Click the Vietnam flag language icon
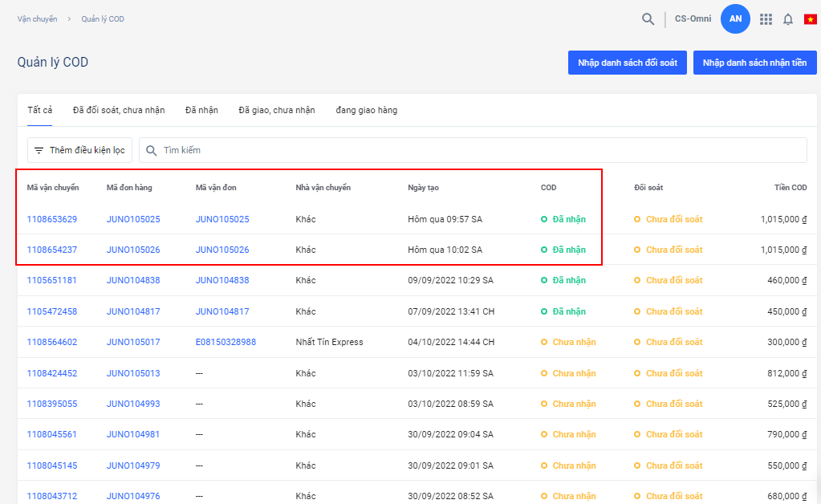This screenshot has height=504, width=821. 810,19
